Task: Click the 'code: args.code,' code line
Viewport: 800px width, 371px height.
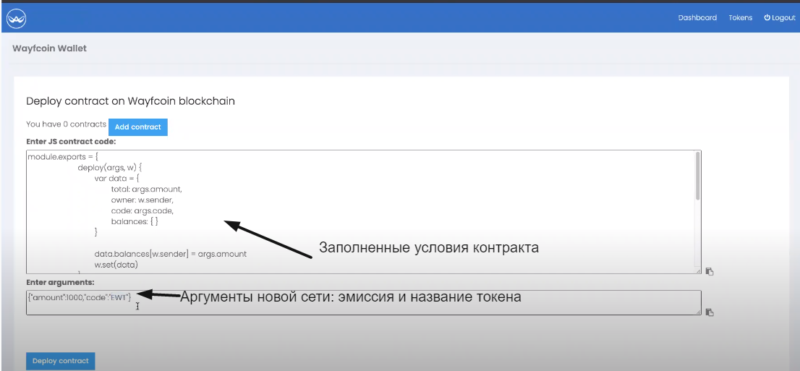Action: click(142, 211)
